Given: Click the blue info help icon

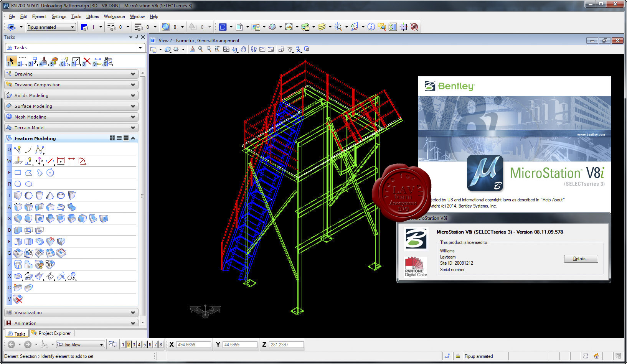Looking at the screenshot, I should [371, 27].
